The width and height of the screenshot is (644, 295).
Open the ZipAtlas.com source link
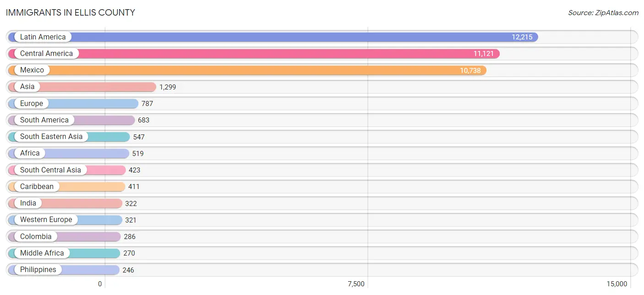(603, 13)
